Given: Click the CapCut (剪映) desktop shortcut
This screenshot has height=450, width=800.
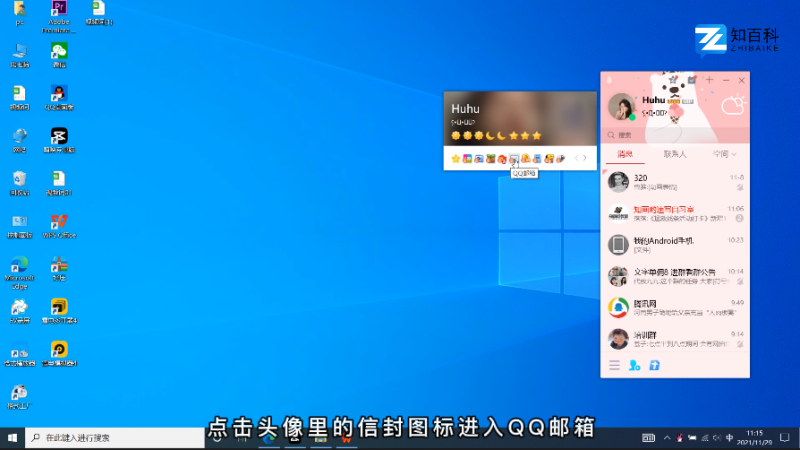Looking at the screenshot, I should coord(59,140).
